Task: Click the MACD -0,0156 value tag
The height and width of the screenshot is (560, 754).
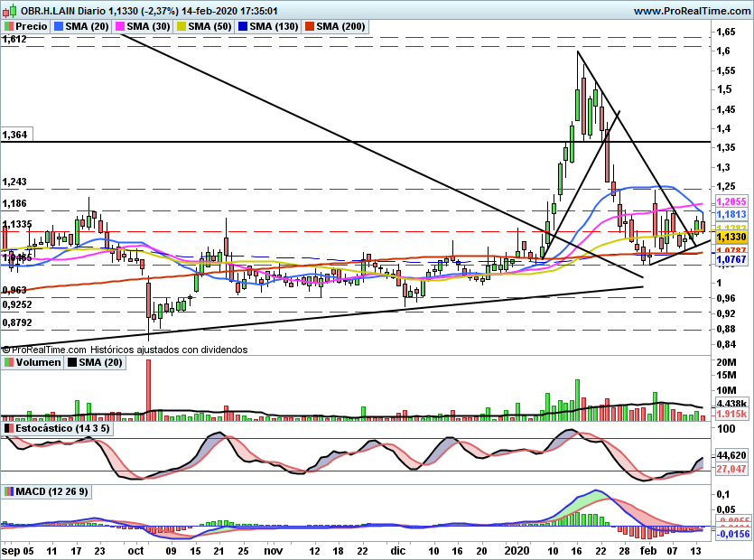Action: tap(733, 534)
